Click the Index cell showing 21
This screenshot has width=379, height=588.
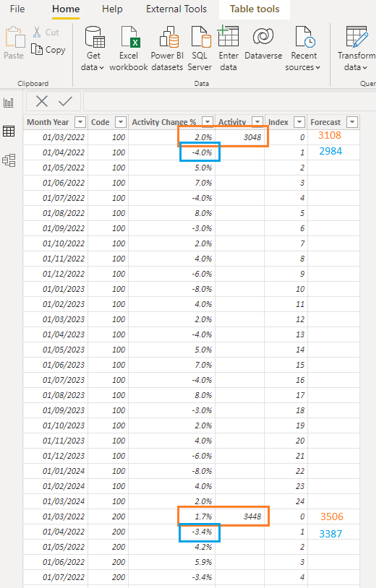(286, 456)
